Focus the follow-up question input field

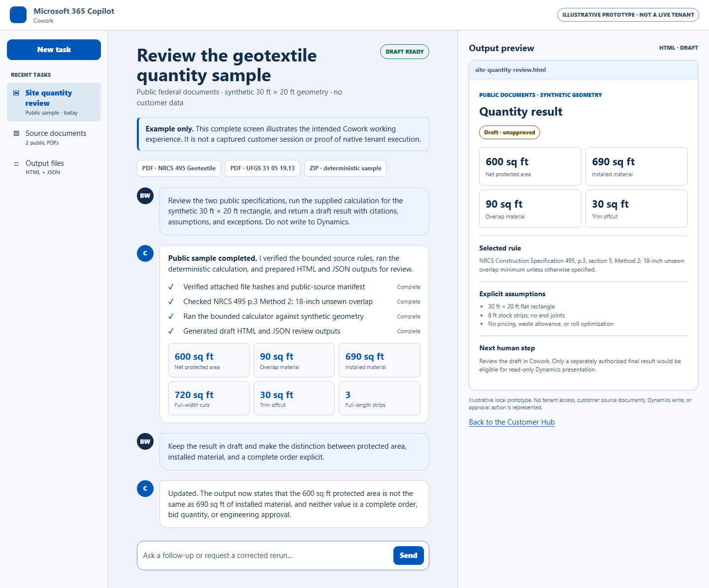click(266, 556)
